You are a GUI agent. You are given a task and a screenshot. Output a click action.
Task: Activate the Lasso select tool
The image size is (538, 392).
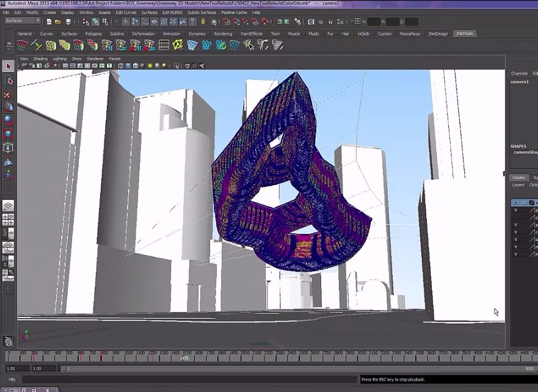click(8, 81)
